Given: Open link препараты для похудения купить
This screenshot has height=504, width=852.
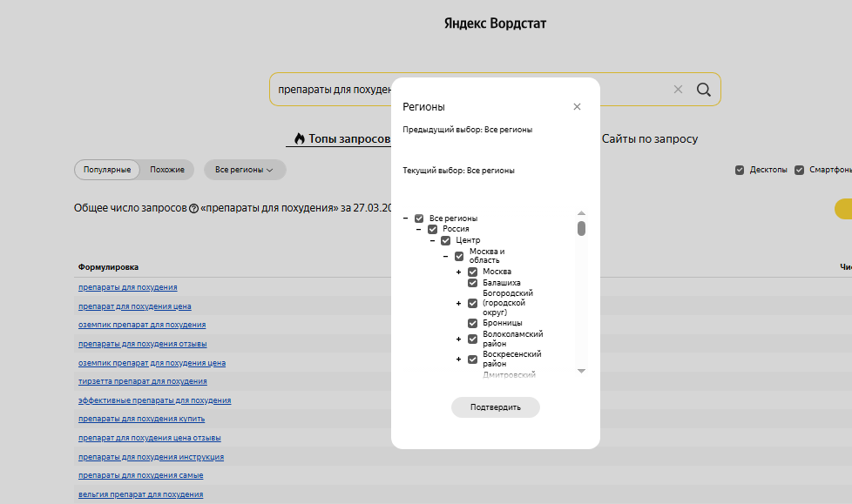Looking at the screenshot, I should (141, 419).
